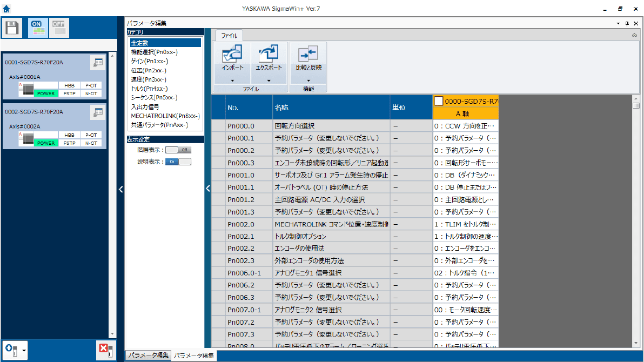Screen dimensions: 644x362
Task: Click the インポート import icon
Action: click(232, 55)
